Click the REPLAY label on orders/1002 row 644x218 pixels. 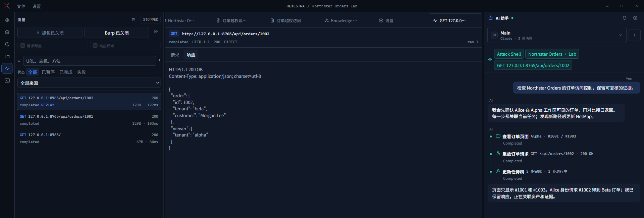click(x=48, y=105)
